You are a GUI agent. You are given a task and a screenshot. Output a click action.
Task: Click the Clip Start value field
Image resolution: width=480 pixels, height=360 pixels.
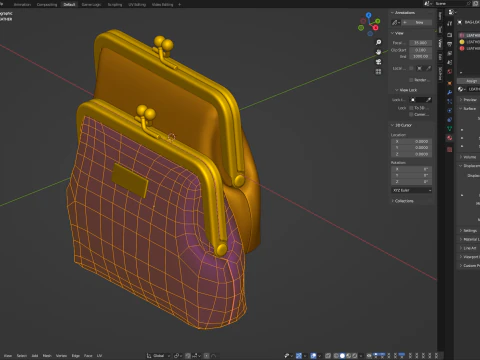point(421,50)
